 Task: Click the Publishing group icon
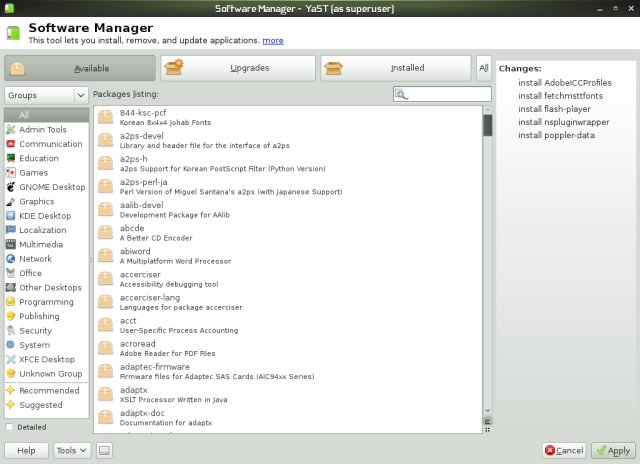(11, 316)
